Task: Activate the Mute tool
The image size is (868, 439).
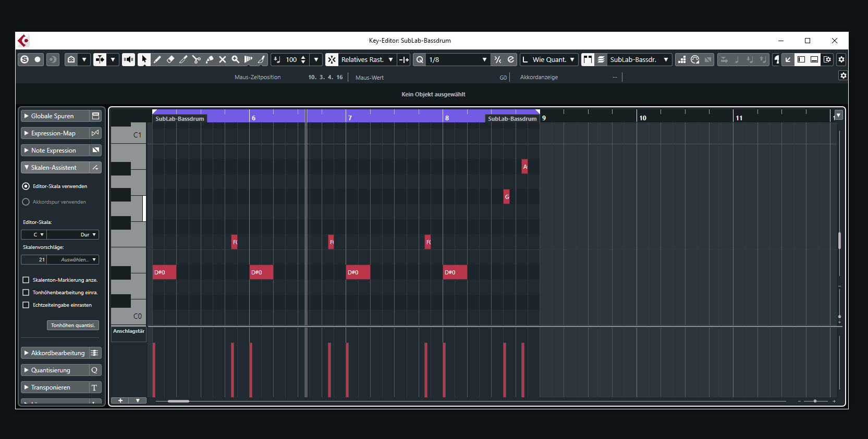Action: pyautogui.click(x=223, y=59)
